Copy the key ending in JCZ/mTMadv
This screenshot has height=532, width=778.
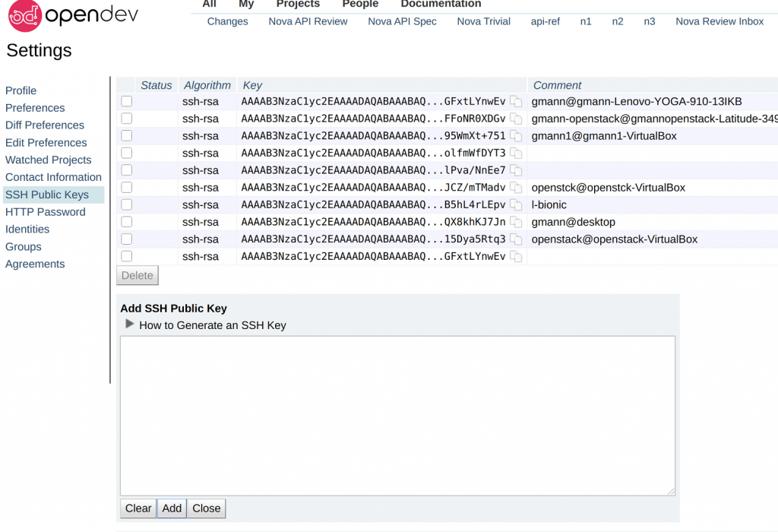point(516,188)
